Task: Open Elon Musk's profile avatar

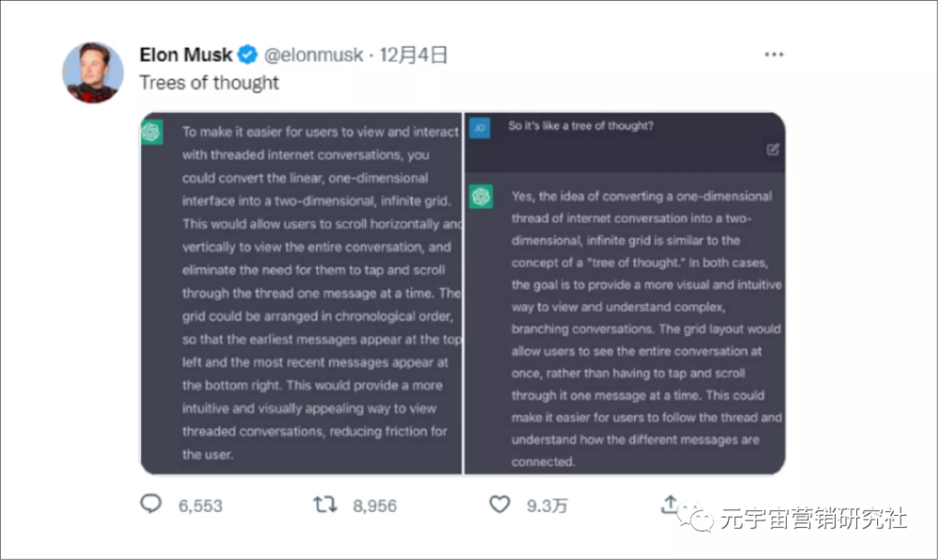Action: point(93,72)
